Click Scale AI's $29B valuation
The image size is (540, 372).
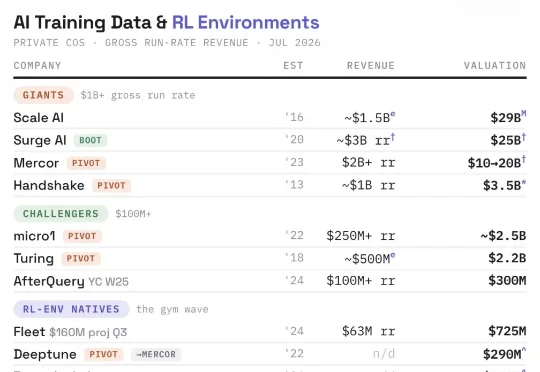(x=508, y=117)
